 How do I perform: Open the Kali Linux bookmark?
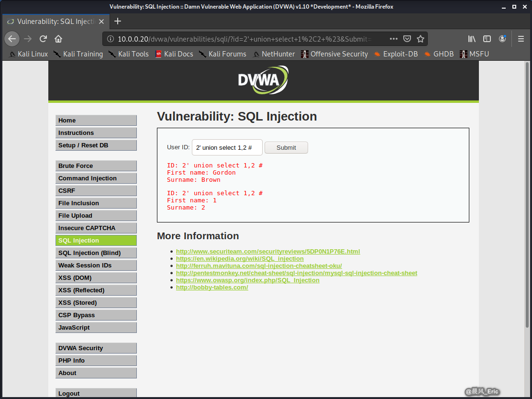(29, 54)
